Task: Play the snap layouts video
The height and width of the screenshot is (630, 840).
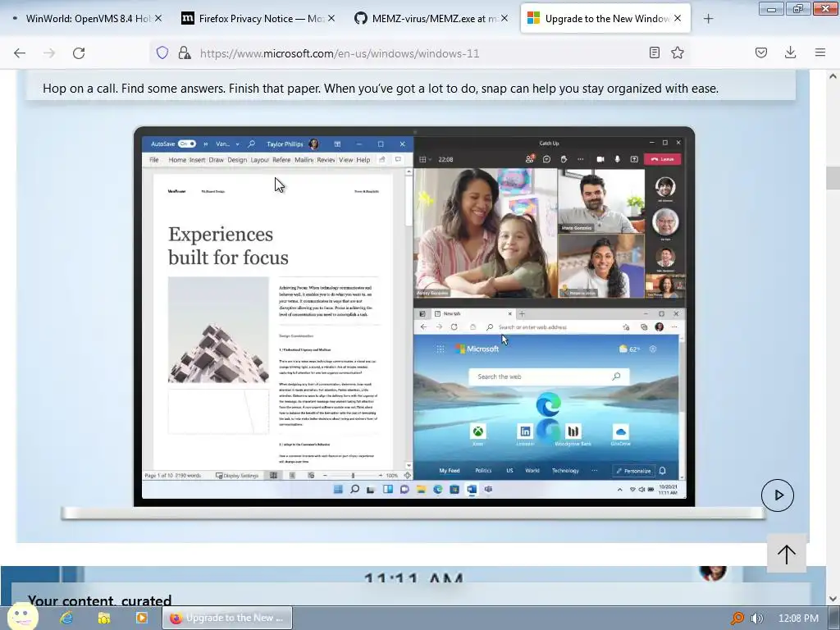Action: [778, 495]
